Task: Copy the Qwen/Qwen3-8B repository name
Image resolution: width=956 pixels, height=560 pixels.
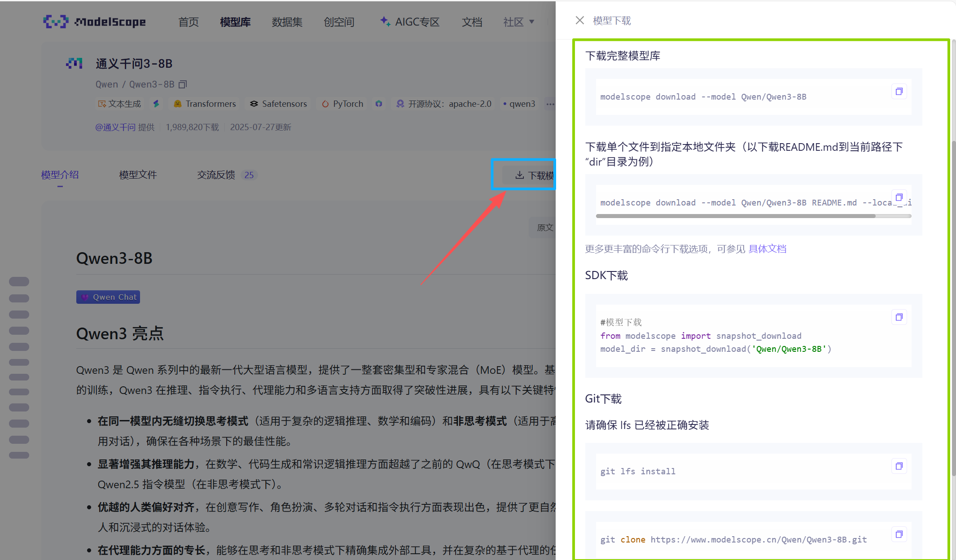Action: (x=183, y=84)
